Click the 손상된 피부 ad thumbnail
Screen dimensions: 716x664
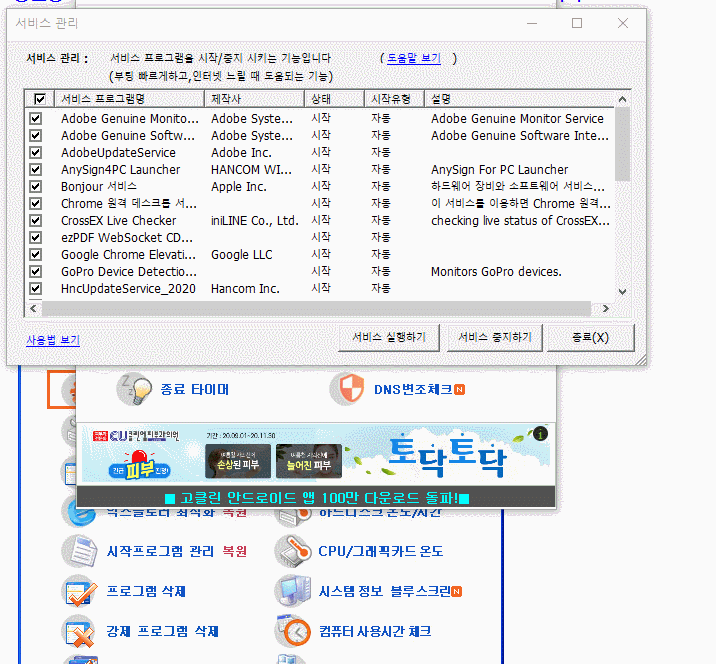click(238, 461)
